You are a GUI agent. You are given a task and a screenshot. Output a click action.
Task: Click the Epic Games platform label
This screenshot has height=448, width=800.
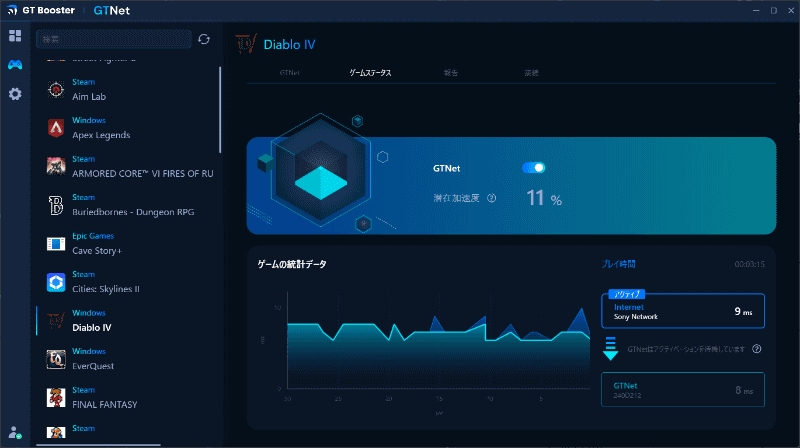pos(93,236)
